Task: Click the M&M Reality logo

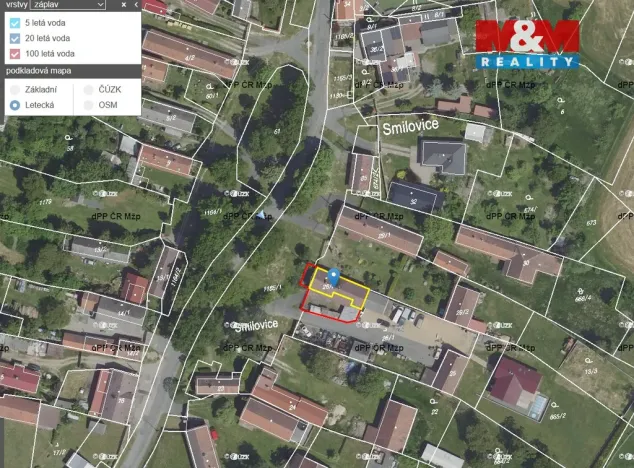Action: [x=527, y=44]
